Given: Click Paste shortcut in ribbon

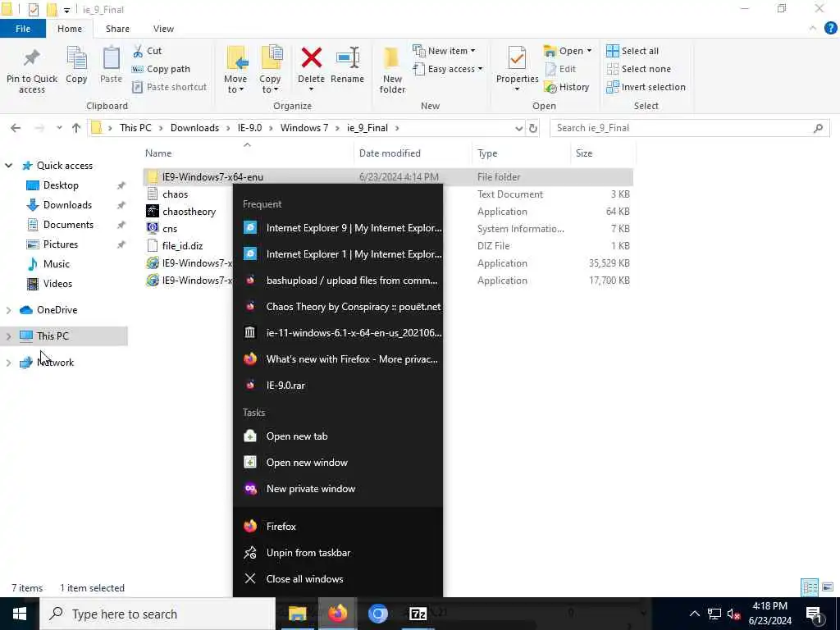Looking at the screenshot, I should click(x=169, y=87).
